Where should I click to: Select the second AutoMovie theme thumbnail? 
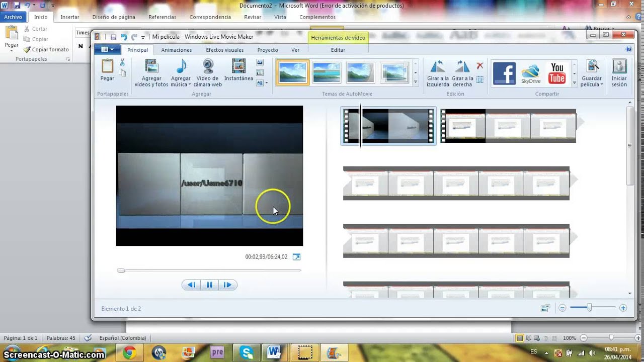[327, 73]
